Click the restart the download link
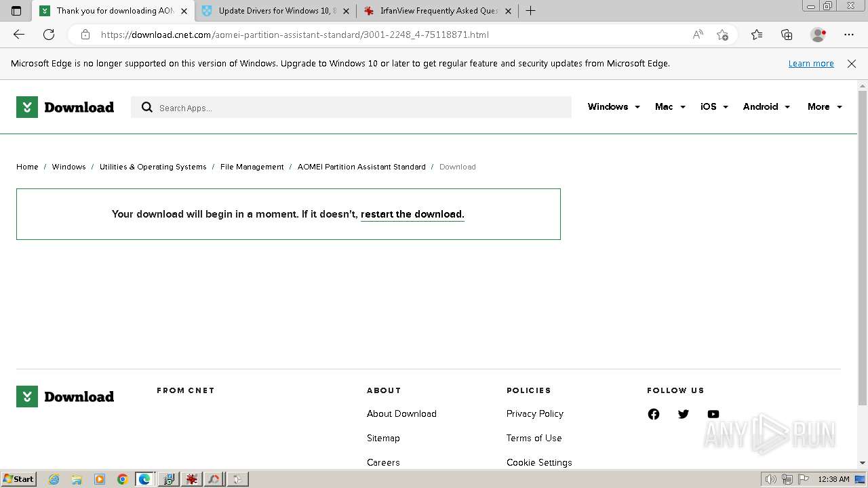This screenshot has width=868, height=488. click(412, 214)
